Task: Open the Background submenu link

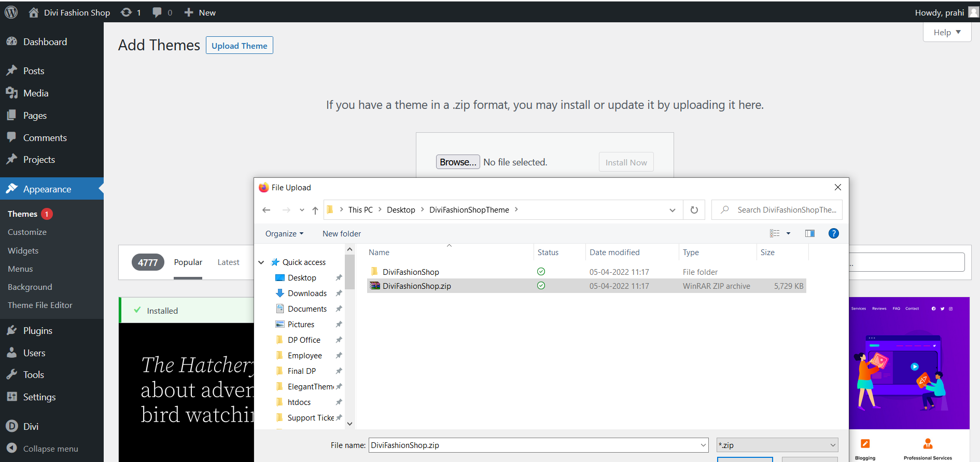Action: pyautogui.click(x=30, y=287)
